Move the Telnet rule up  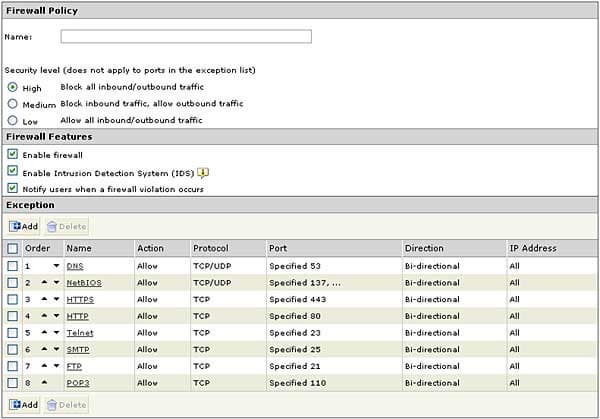(x=44, y=332)
